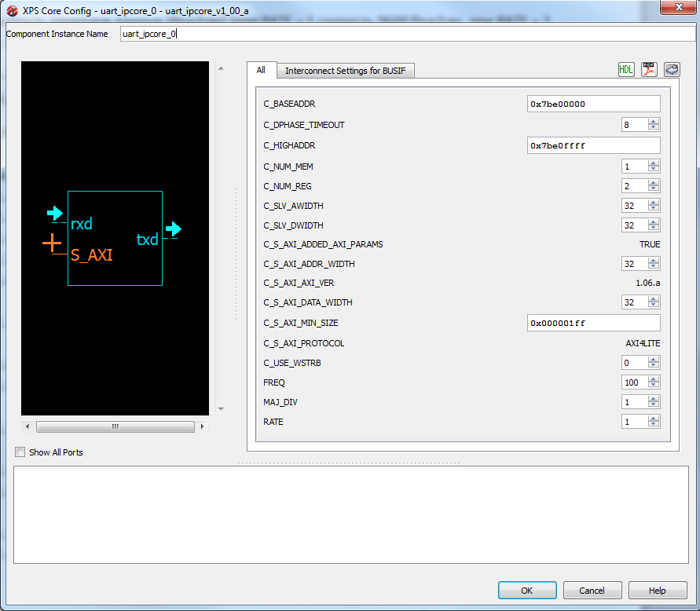Confirm with the OK button
The width and height of the screenshot is (700, 611).
click(527, 591)
